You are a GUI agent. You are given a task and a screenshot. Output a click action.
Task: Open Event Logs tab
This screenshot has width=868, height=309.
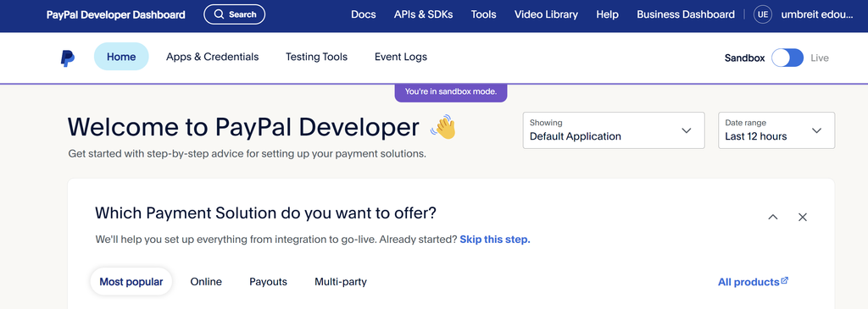coord(401,57)
